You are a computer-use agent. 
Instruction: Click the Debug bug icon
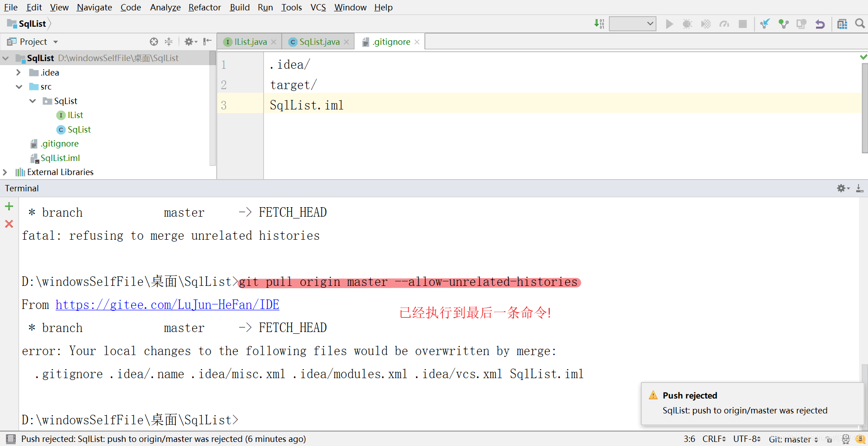(687, 24)
